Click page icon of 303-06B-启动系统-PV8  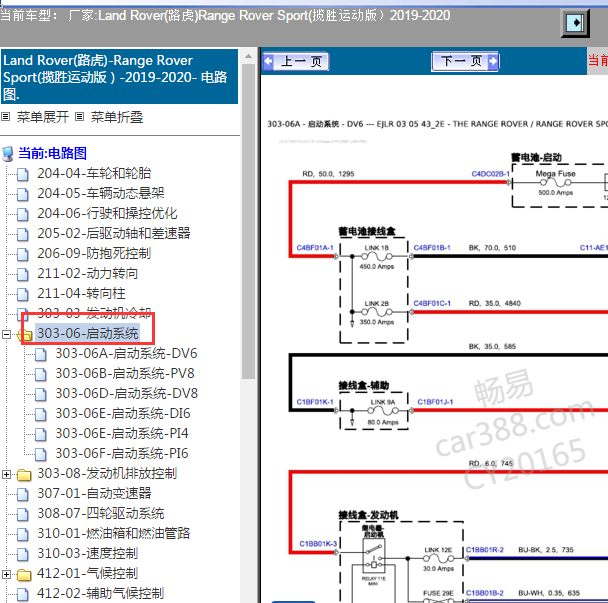point(40,374)
